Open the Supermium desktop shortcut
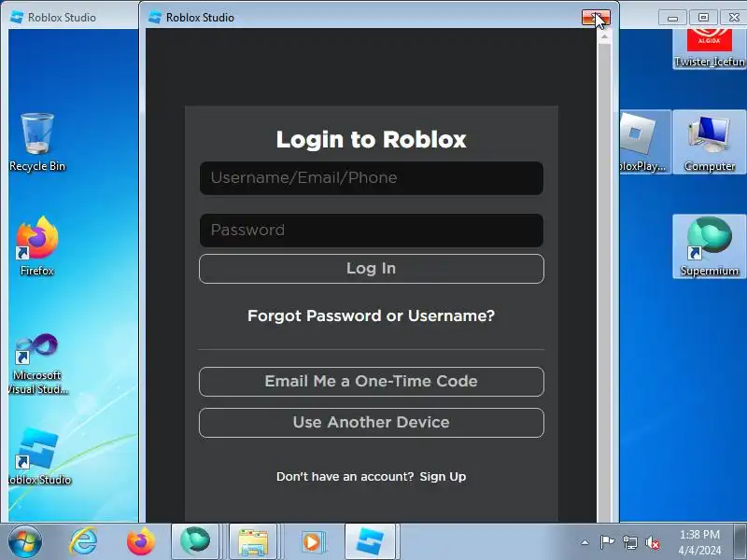This screenshot has height=560, width=747. pos(710,246)
